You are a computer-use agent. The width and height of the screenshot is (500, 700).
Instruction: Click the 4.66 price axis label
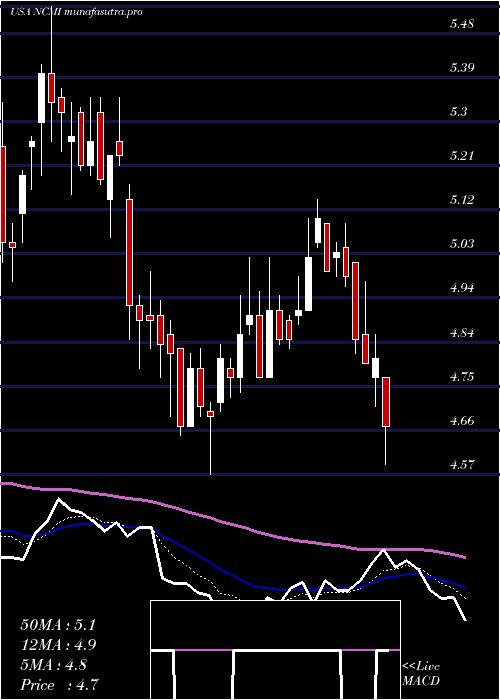(x=461, y=421)
